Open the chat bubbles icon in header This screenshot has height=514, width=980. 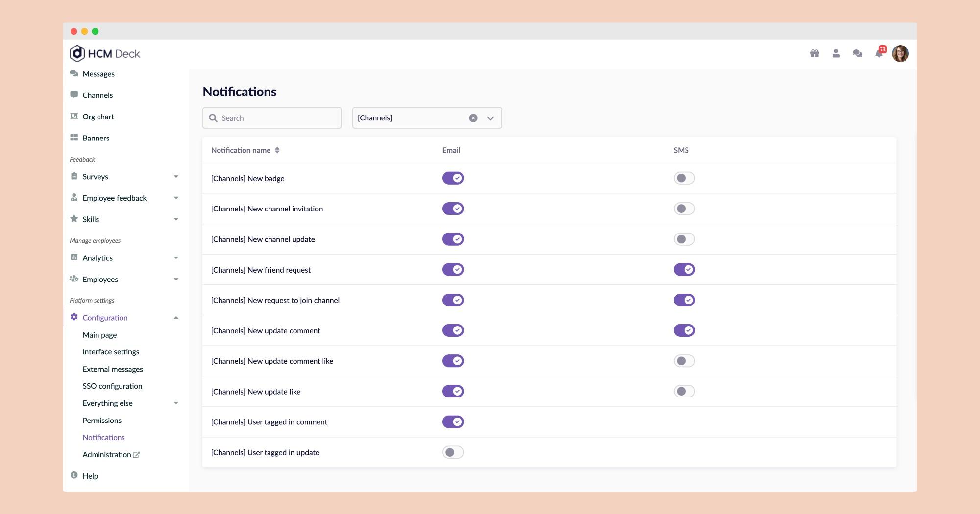pos(857,53)
